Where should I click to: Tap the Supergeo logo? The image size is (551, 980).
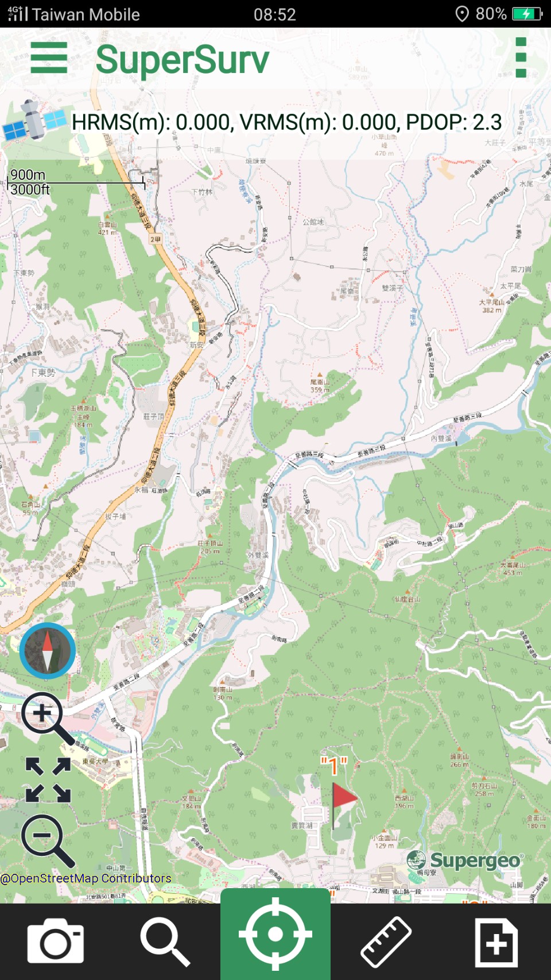465,860
